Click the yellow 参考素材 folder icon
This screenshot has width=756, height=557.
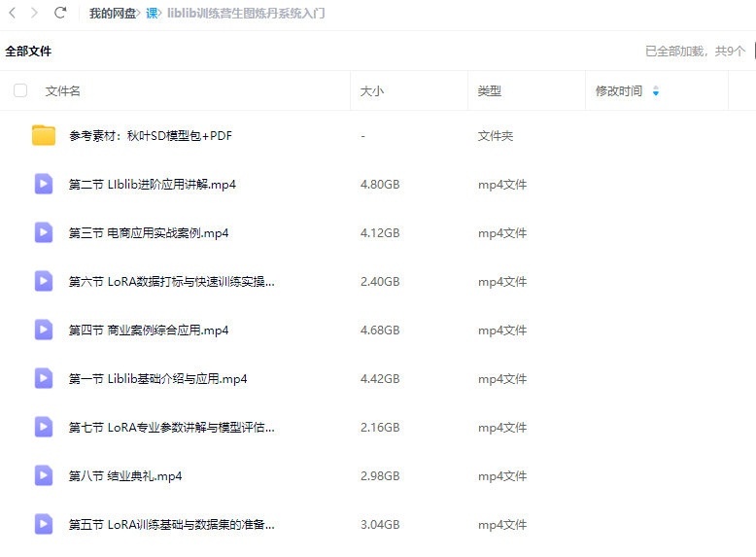(44, 136)
